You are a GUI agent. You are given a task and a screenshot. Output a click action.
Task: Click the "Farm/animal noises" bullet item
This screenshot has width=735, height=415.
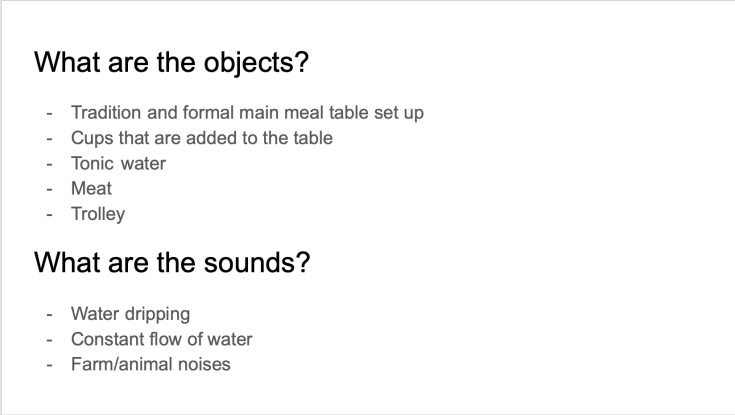click(150, 364)
